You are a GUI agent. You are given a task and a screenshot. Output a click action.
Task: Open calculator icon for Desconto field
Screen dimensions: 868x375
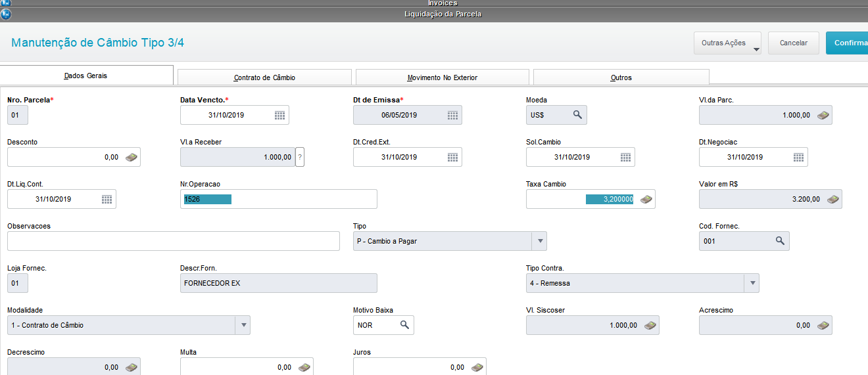coord(132,157)
